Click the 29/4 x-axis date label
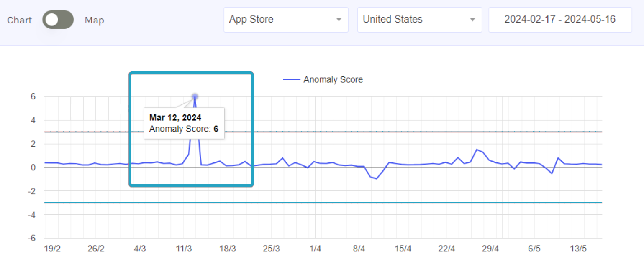Screen dimensions: 644x264 [490, 249]
